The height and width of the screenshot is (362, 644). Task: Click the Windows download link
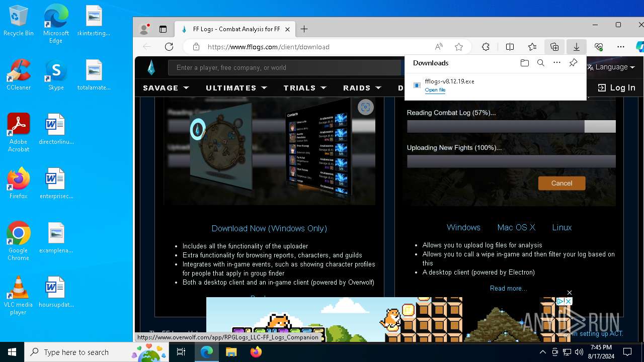pos(463,227)
